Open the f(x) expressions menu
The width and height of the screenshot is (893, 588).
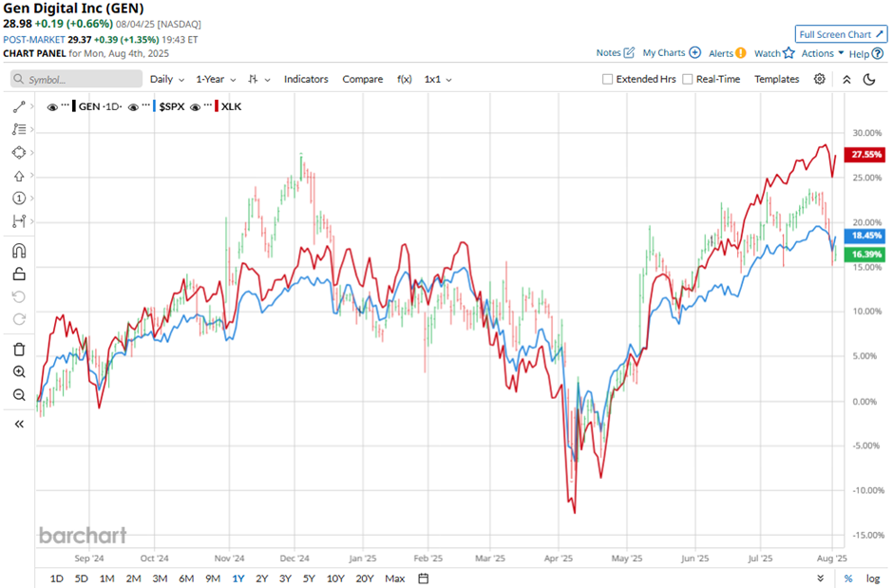point(405,79)
